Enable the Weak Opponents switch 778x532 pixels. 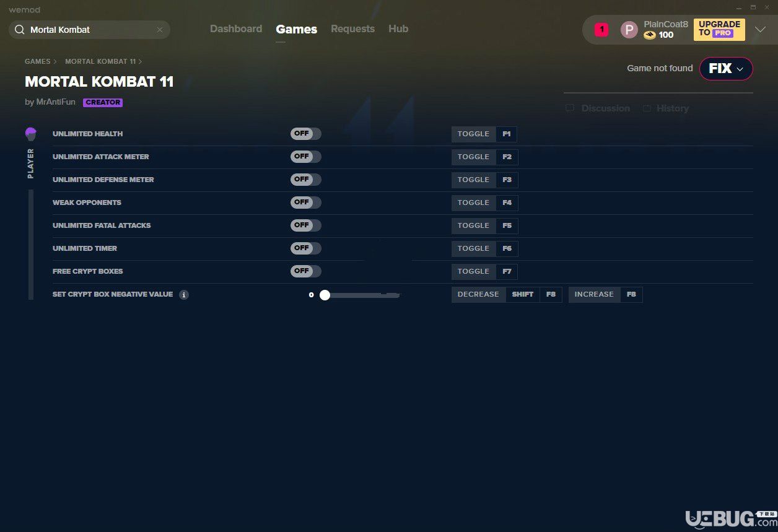(x=306, y=203)
